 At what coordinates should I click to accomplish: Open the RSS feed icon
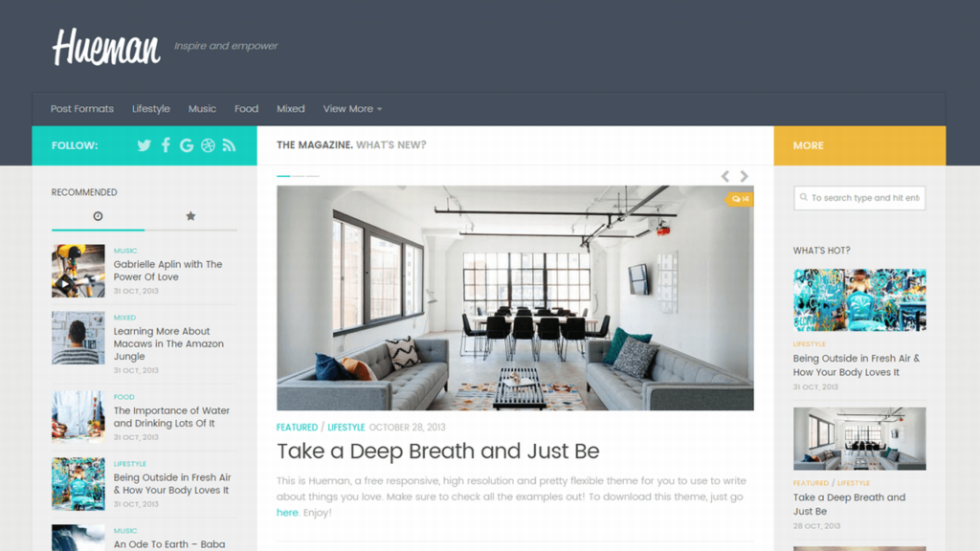point(230,145)
